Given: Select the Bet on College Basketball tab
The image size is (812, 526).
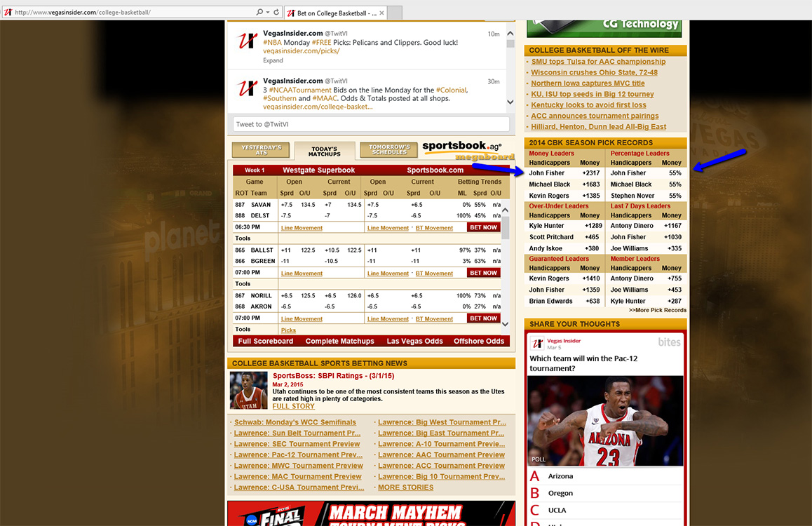Looking at the screenshot, I should (x=335, y=13).
